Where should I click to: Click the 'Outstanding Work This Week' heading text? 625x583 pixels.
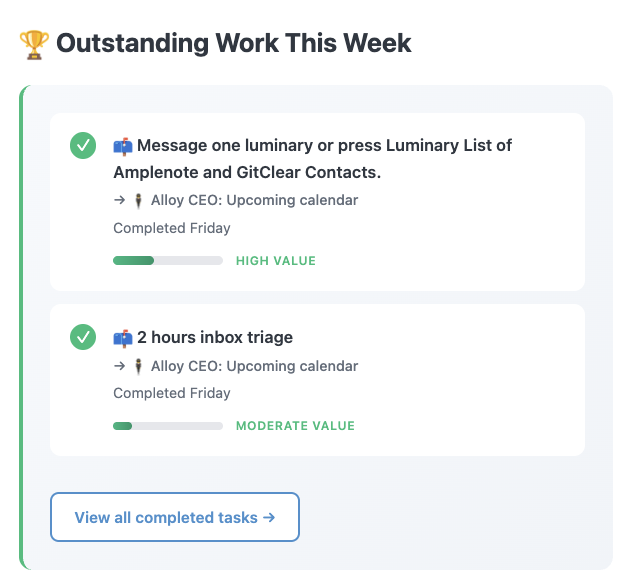(234, 44)
